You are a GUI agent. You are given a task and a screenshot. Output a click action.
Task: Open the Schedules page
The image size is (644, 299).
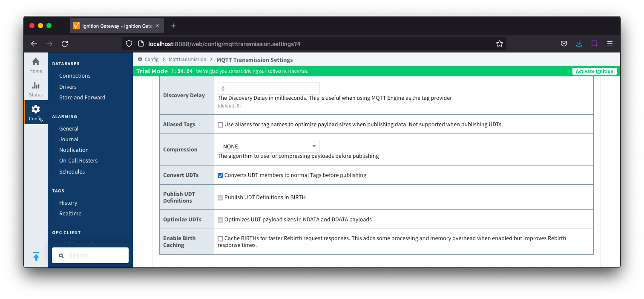[x=72, y=171]
